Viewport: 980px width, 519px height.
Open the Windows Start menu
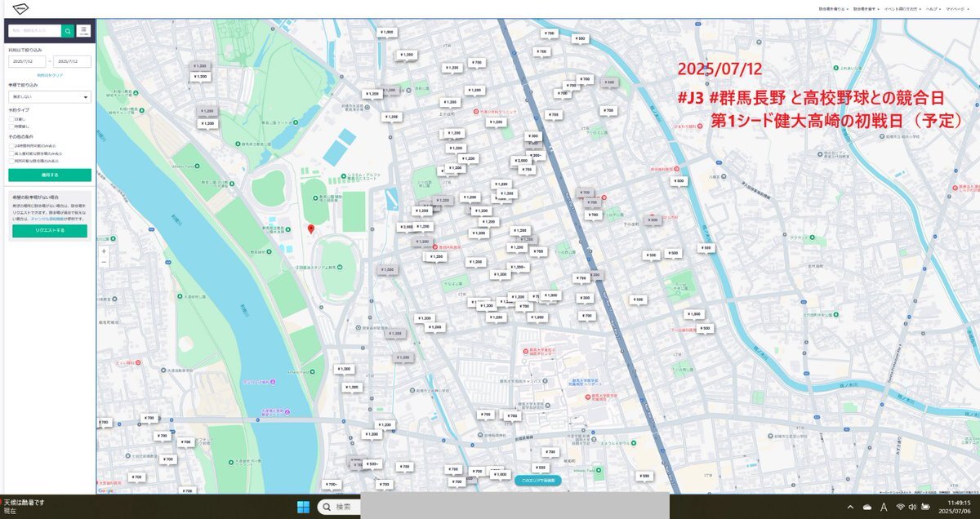303,507
